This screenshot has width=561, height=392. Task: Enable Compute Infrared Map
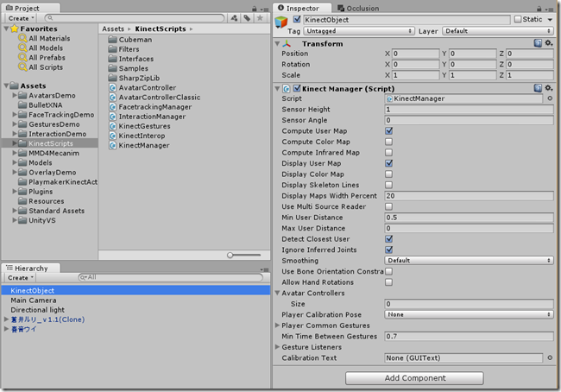pos(388,152)
